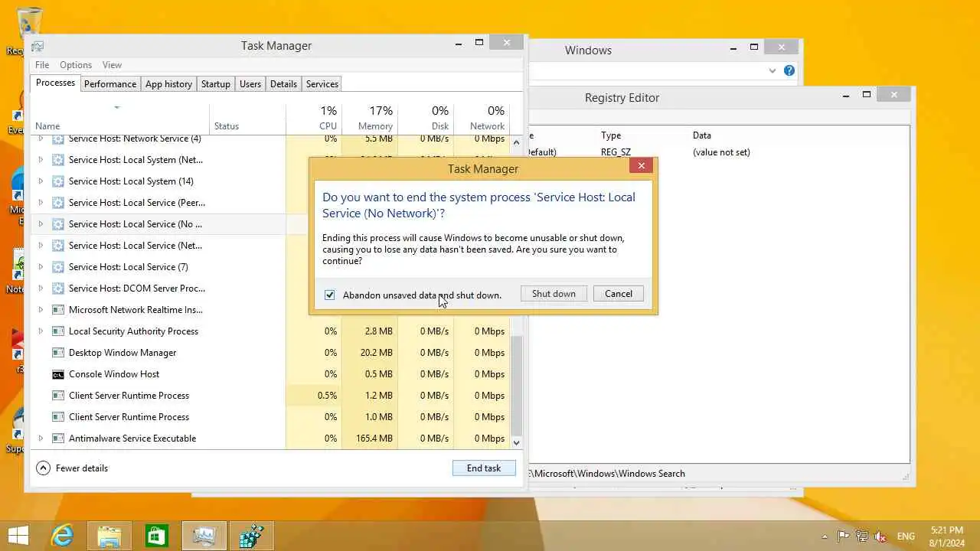The height and width of the screenshot is (551, 980).
Task: Switch to the Details tab
Action: pyautogui.click(x=283, y=84)
